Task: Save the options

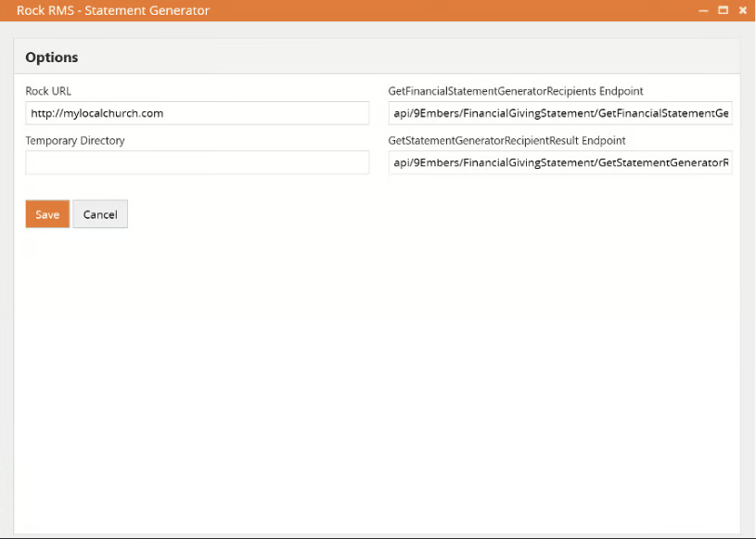Action: click(47, 214)
